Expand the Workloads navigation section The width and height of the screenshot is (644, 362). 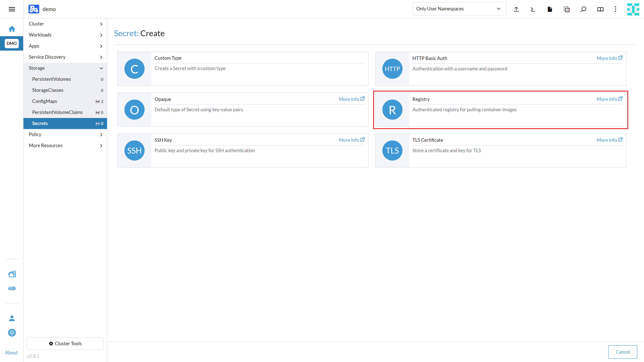(x=65, y=35)
